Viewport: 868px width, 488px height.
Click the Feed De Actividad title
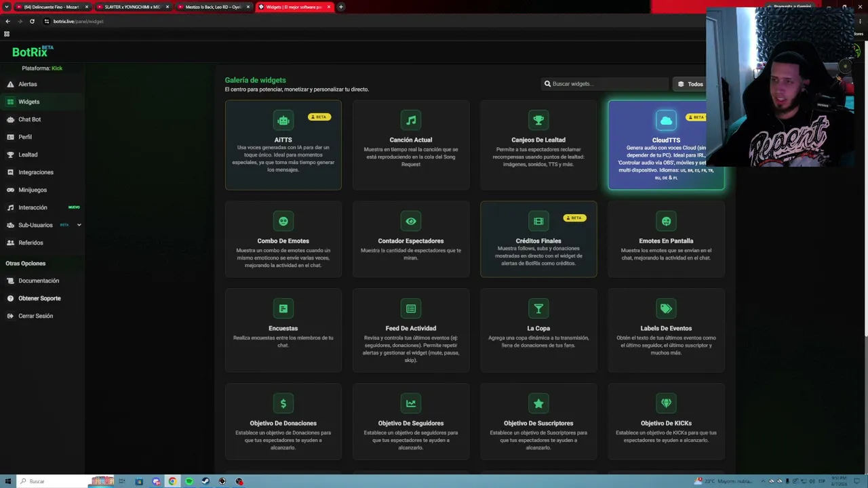click(x=411, y=329)
